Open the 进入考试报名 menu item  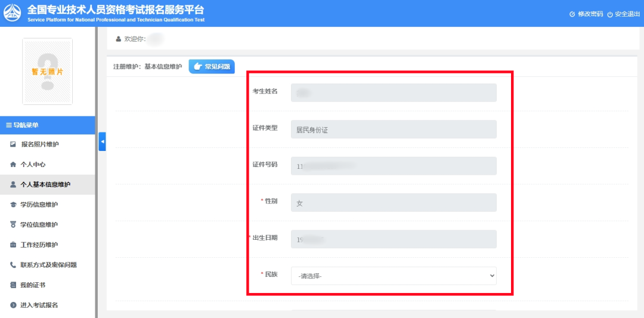click(39, 305)
